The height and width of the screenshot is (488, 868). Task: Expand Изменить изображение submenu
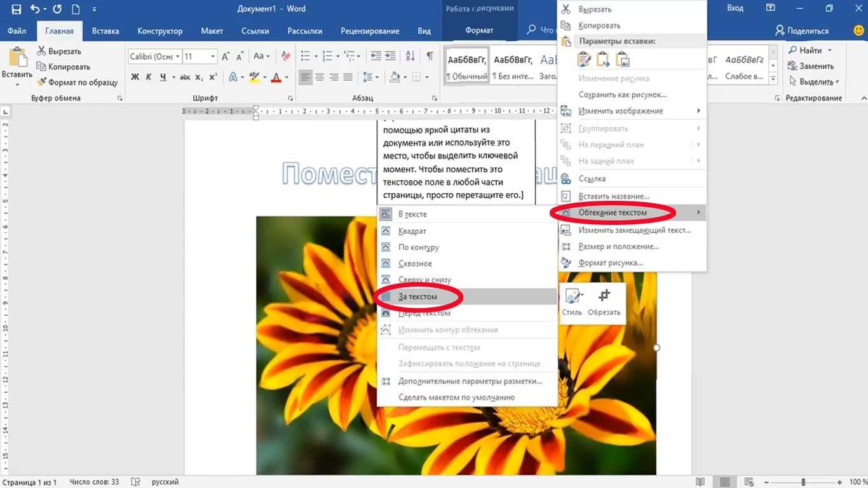pos(632,111)
